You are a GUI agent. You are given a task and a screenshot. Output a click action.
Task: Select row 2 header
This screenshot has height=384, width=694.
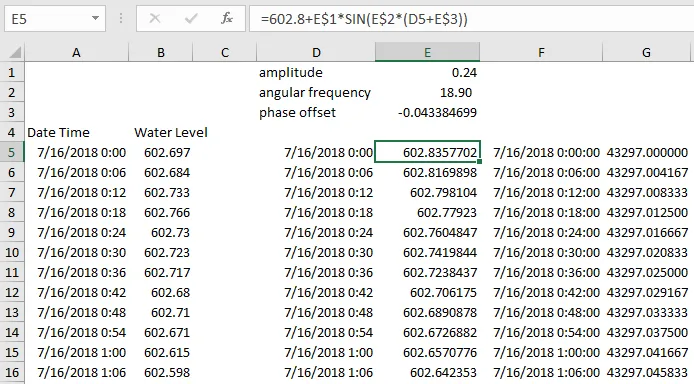coord(12,92)
